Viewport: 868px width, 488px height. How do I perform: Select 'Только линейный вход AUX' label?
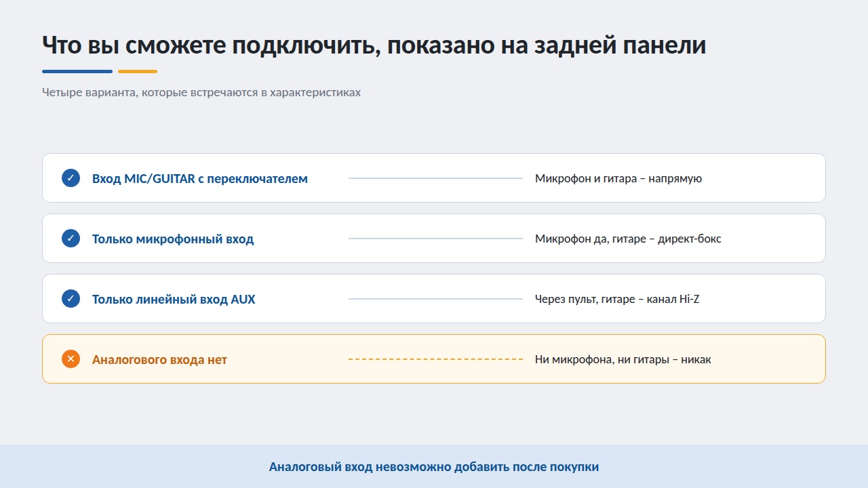point(174,300)
